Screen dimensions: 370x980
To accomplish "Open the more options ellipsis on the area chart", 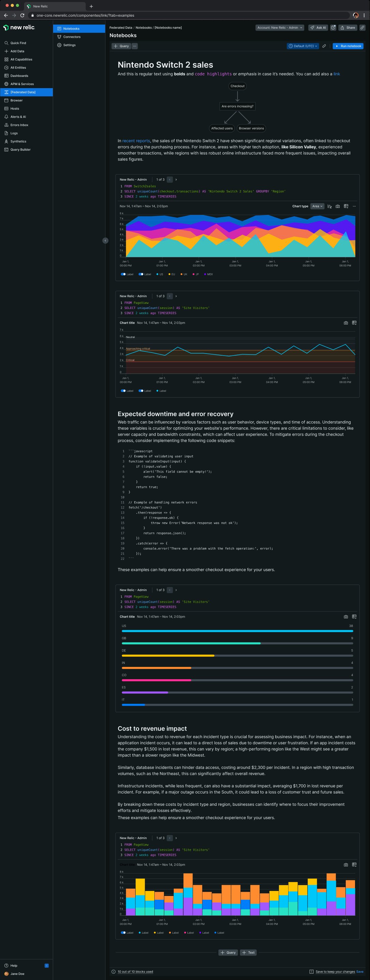I will 354,206.
